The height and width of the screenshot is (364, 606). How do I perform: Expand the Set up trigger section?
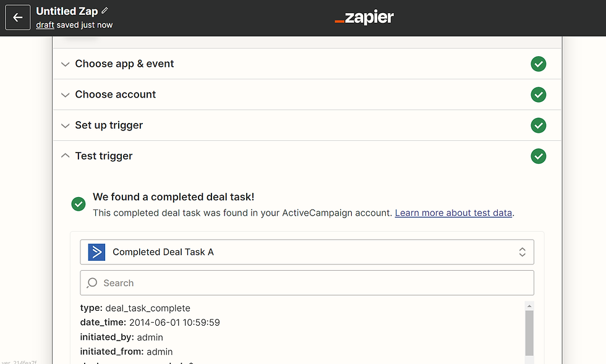click(x=307, y=125)
